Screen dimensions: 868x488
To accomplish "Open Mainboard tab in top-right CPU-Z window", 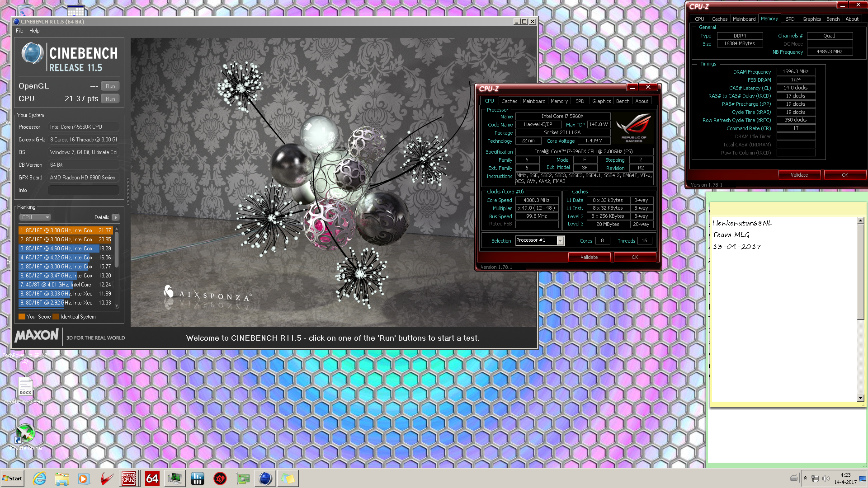I will (x=744, y=19).
